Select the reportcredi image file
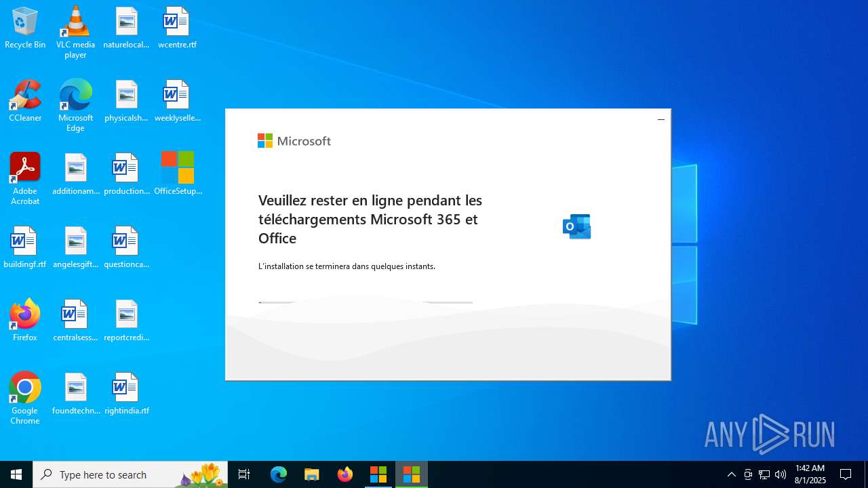The height and width of the screenshot is (488, 868). coord(126,321)
